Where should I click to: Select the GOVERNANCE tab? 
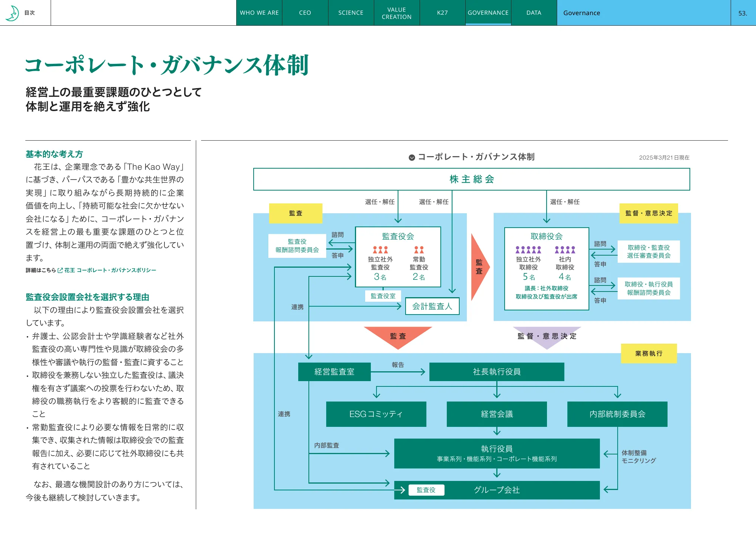point(488,13)
